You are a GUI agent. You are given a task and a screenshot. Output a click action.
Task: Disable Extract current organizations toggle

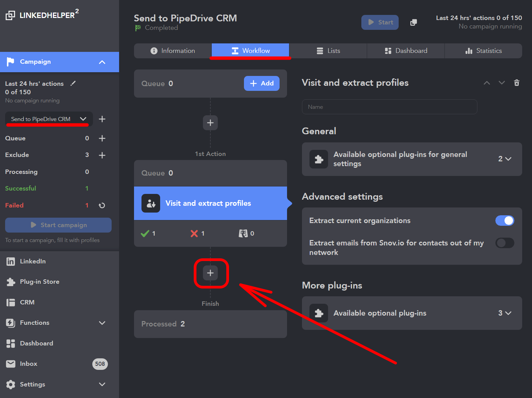click(505, 221)
